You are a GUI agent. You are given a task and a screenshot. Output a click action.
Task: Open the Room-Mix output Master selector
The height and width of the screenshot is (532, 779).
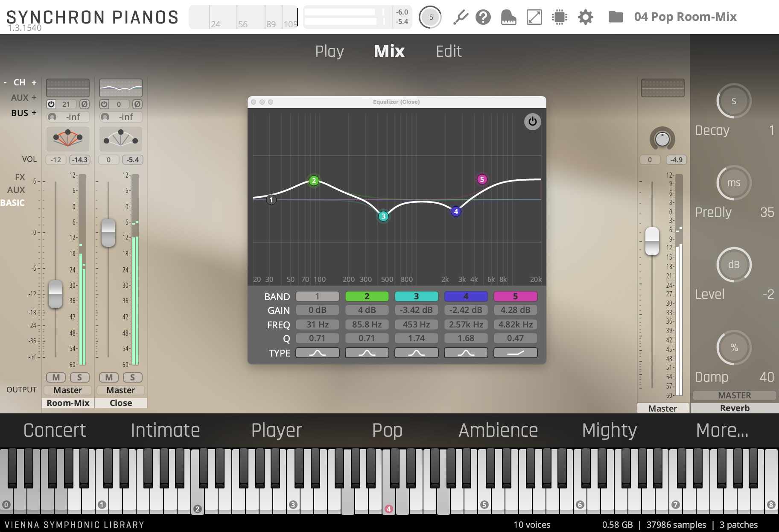point(68,390)
